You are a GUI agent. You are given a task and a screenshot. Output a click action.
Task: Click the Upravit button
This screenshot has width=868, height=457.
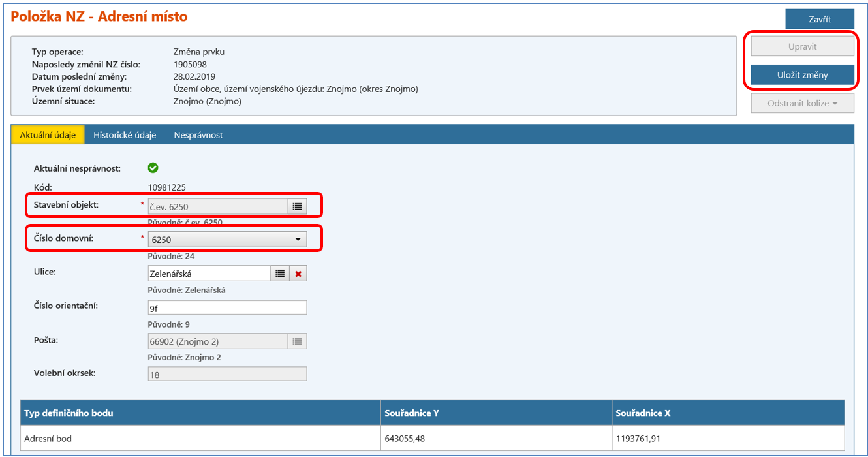(802, 47)
